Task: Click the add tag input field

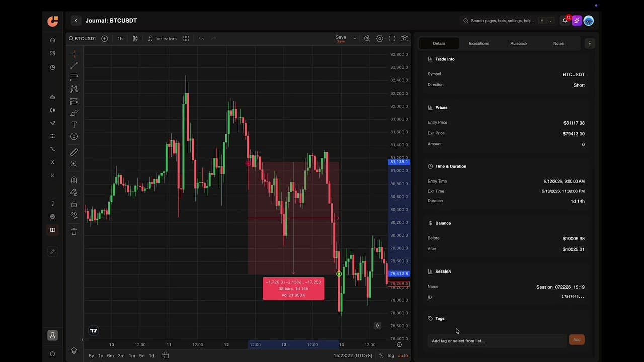Action: point(497,340)
